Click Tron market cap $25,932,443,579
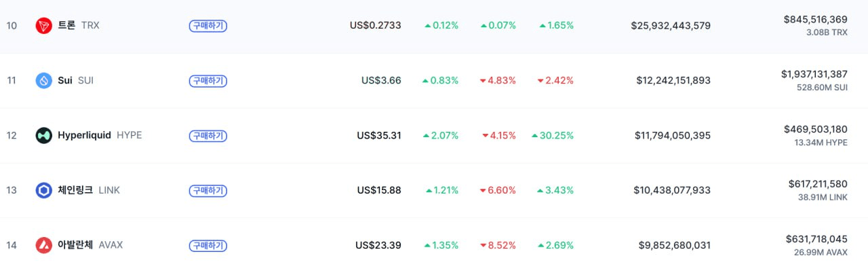This screenshot has width=868, height=271. tap(671, 26)
